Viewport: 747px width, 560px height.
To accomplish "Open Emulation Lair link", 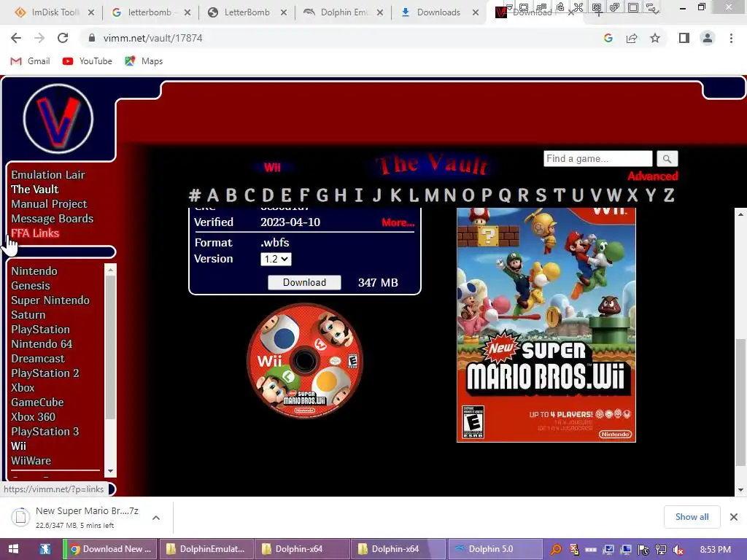I will click(x=48, y=175).
